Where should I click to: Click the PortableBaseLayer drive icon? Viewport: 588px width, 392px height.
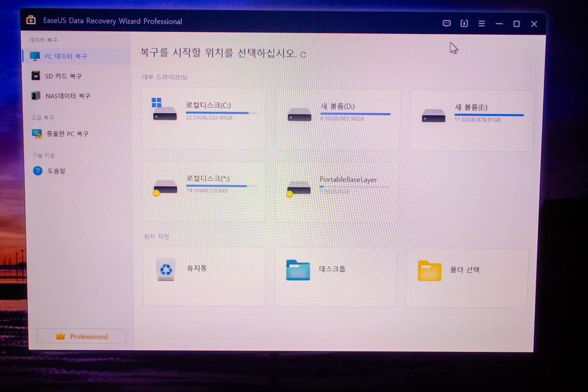299,189
